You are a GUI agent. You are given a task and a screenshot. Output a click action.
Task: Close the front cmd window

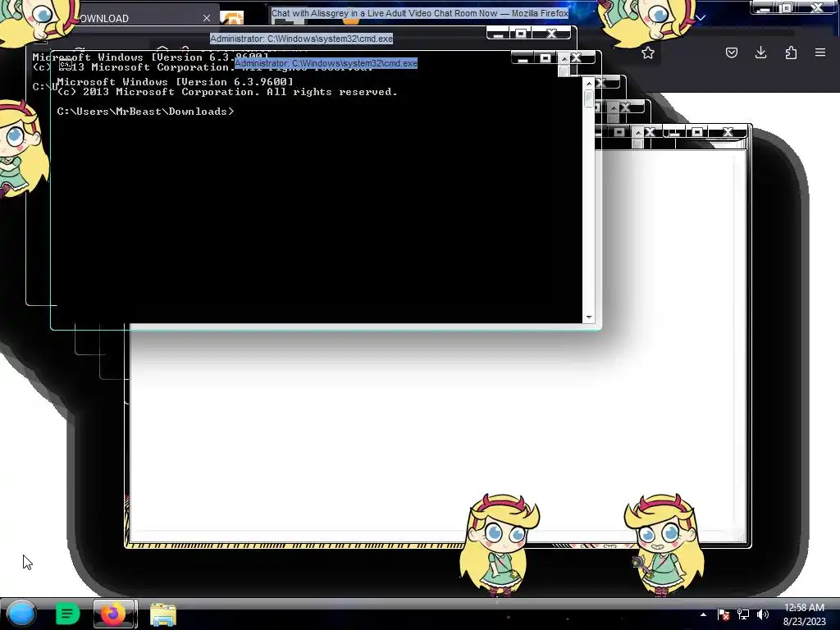click(x=577, y=58)
